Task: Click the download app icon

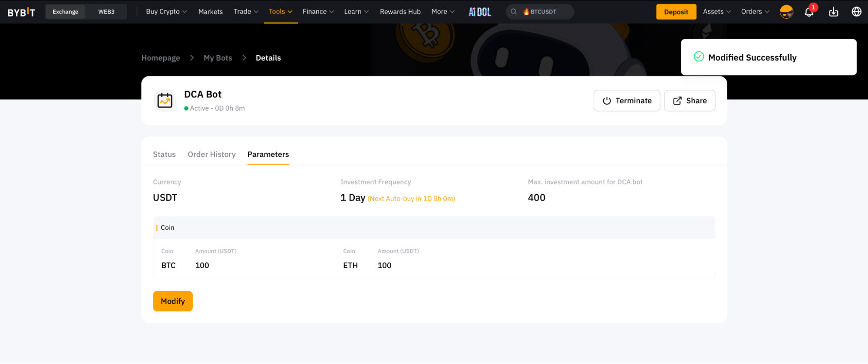Action: pyautogui.click(x=833, y=12)
